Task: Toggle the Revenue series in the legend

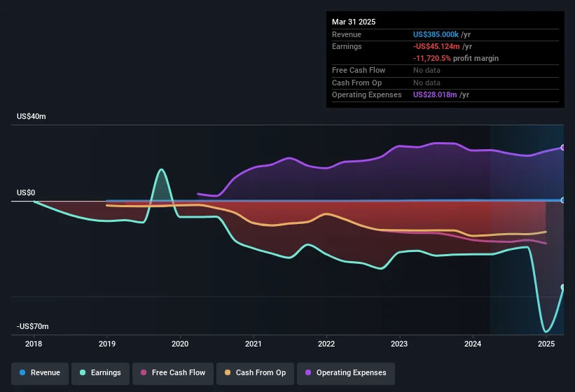Action: pos(40,373)
